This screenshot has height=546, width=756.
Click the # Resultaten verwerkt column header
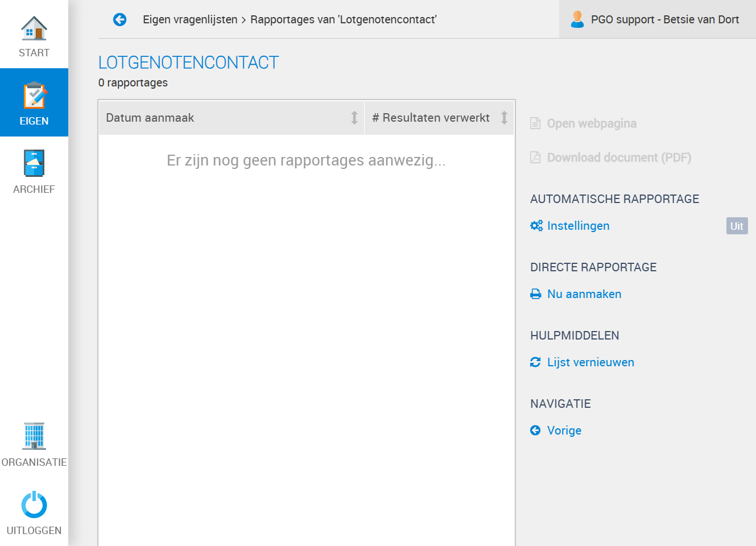439,118
